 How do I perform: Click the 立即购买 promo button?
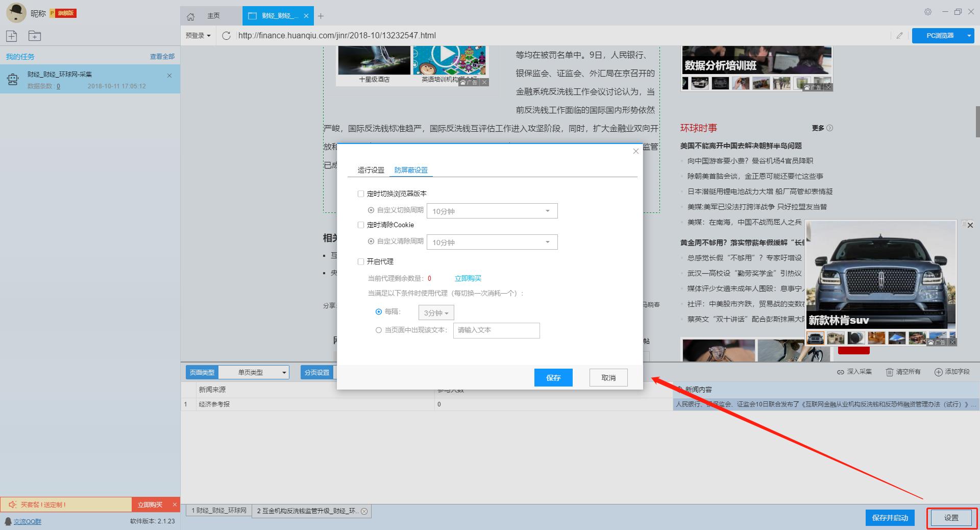click(150, 504)
